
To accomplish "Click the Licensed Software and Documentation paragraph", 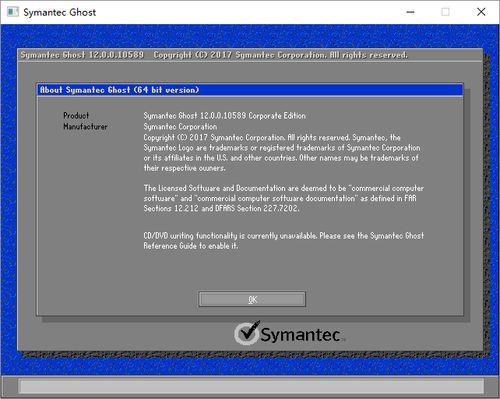I will pyautogui.click(x=284, y=198).
